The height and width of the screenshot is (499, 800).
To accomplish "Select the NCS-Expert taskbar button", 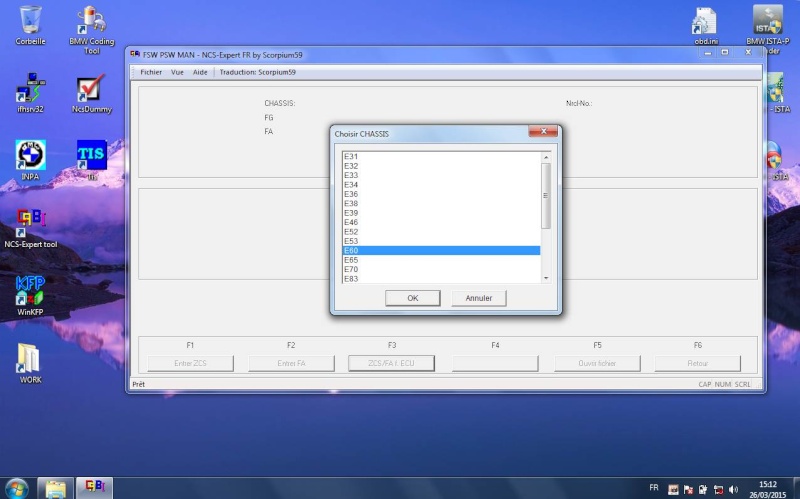I will point(94,489).
